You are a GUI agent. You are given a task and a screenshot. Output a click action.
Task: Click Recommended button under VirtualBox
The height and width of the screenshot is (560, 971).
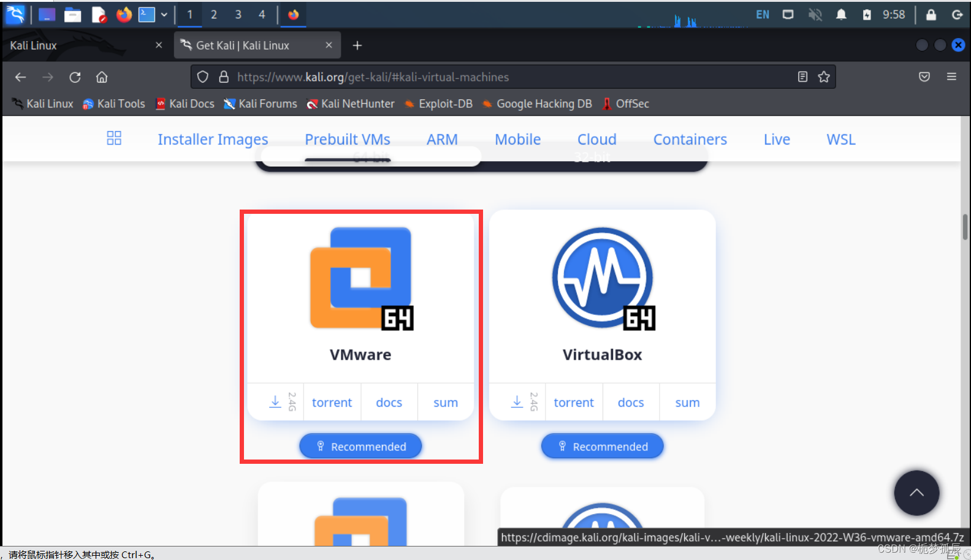tap(602, 446)
